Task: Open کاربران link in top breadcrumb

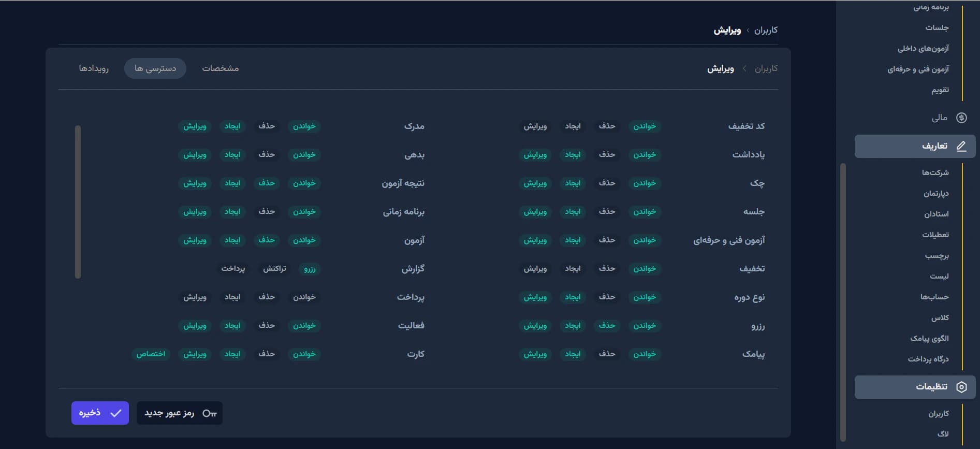Action: pos(766,30)
